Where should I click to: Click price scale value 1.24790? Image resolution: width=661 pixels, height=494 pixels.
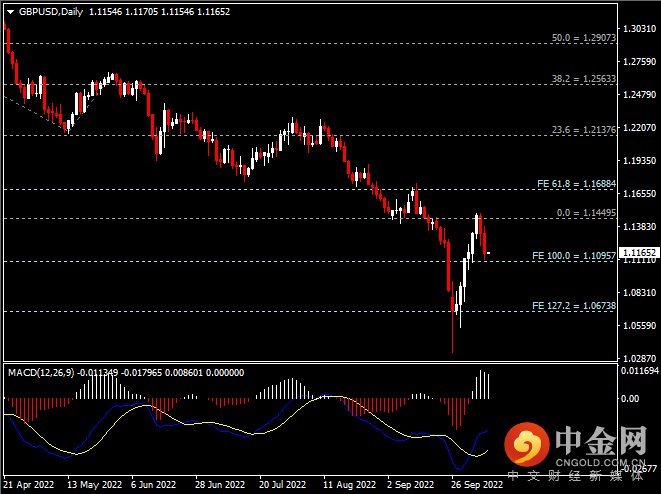[640, 94]
